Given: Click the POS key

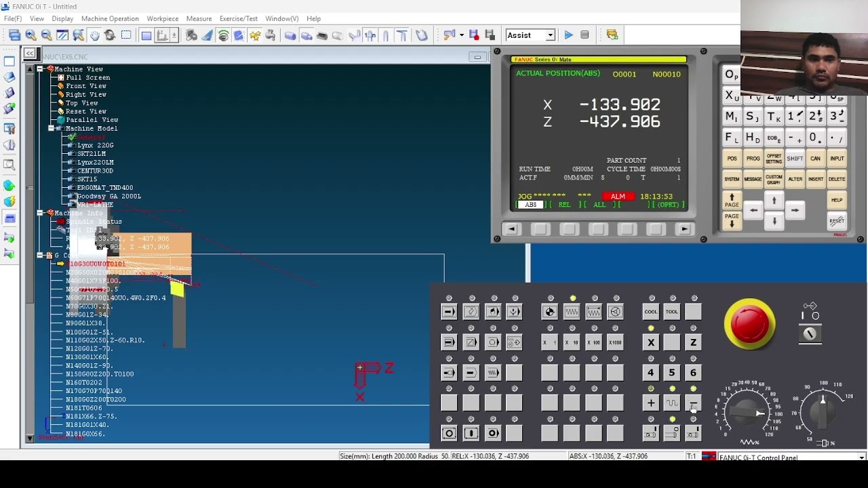Looking at the screenshot, I should [x=732, y=159].
